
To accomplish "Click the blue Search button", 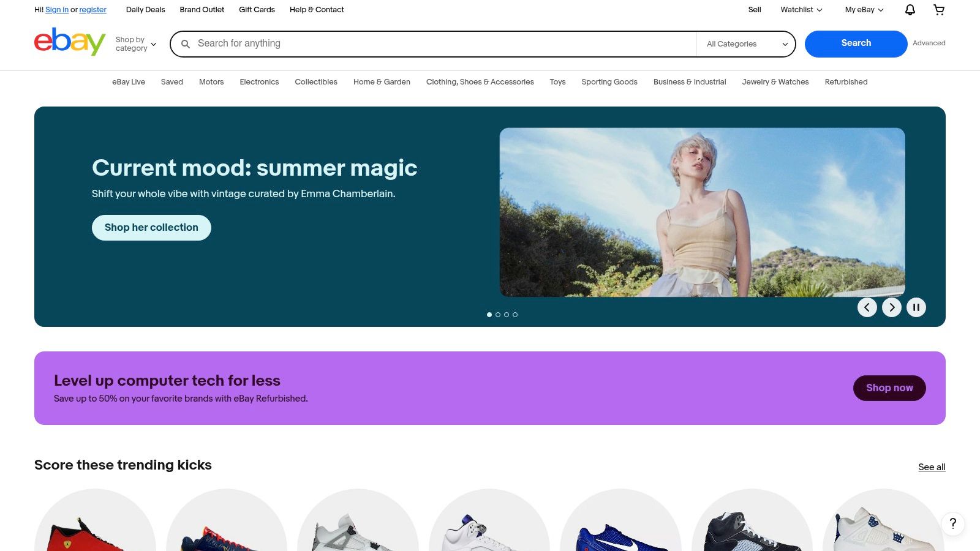I will pyautogui.click(x=856, y=43).
